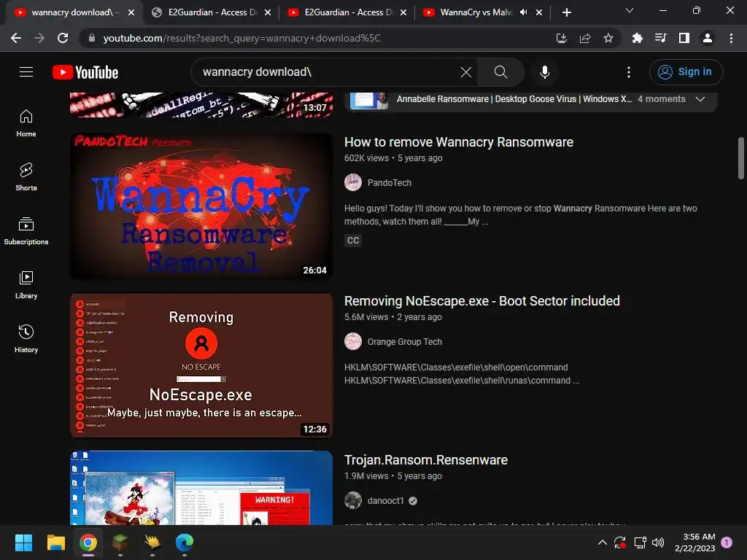Click the NoEscape.exe video thumbnail
Image resolution: width=747 pixels, height=560 pixels.
pyautogui.click(x=201, y=365)
